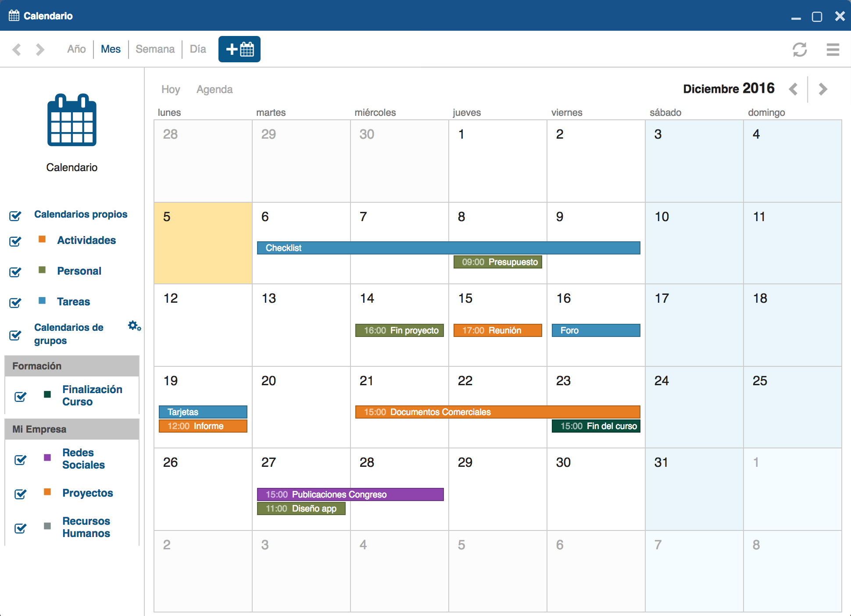Image resolution: width=851 pixels, height=616 pixels.
Task: Select December 25 day cell
Action: pyautogui.click(x=792, y=407)
